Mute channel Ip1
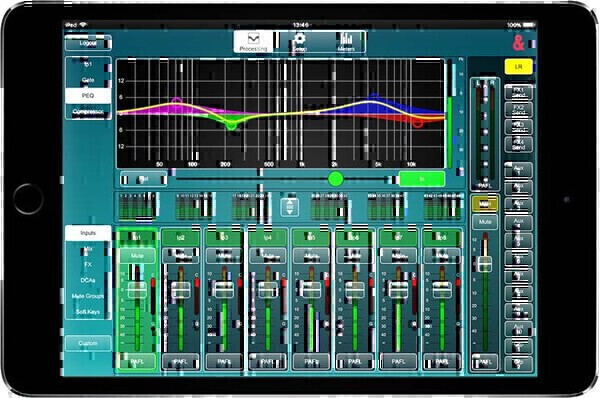The height and width of the screenshot is (398, 600). [x=137, y=255]
